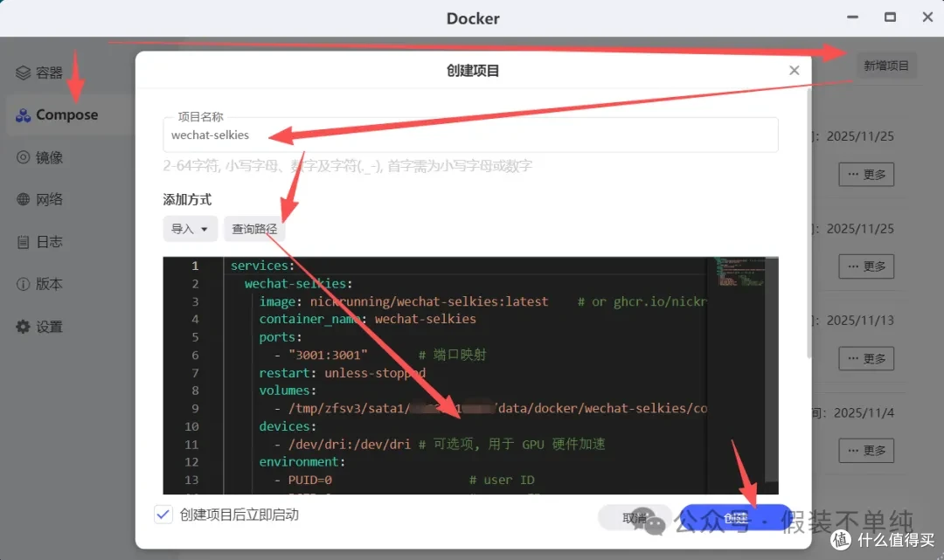The height and width of the screenshot is (560, 944).
Task: Open 更多 menu for 2025/11/4 project
Action: (x=865, y=451)
